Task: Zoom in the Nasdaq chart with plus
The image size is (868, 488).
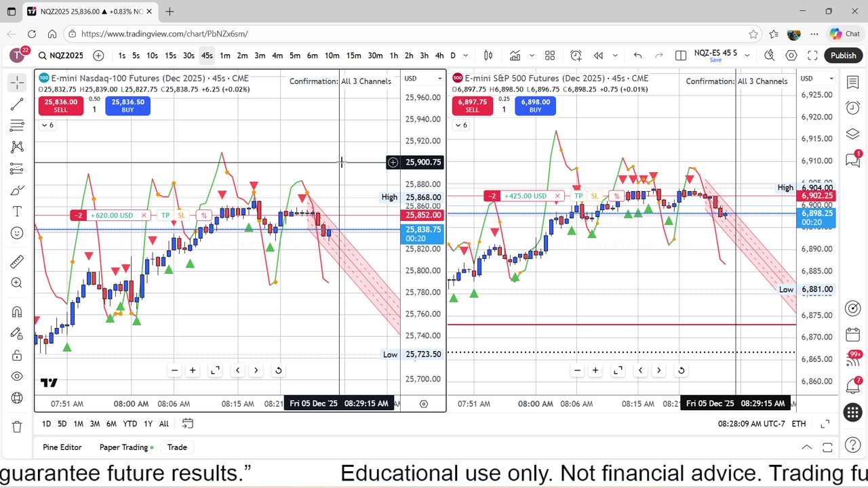Action: click(x=193, y=370)
